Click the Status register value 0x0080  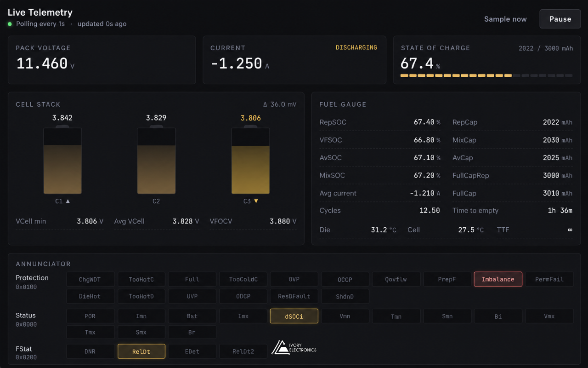pyautogui.click(x=26, y=324)
